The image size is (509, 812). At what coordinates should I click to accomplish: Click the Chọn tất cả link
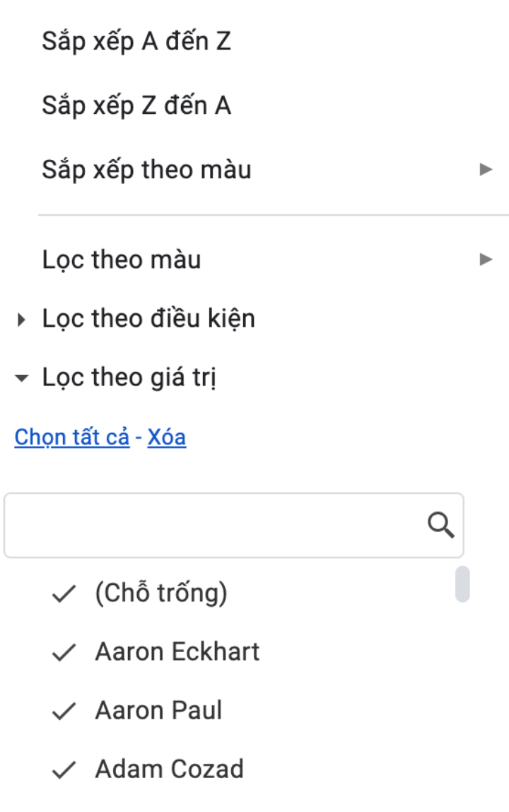click(72, 437)
